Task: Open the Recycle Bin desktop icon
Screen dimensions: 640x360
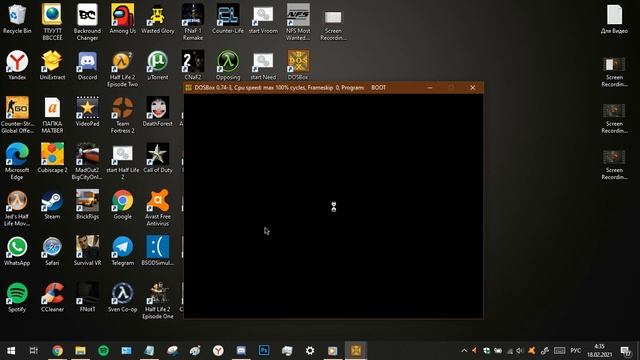Action: [x=17, y=20]
